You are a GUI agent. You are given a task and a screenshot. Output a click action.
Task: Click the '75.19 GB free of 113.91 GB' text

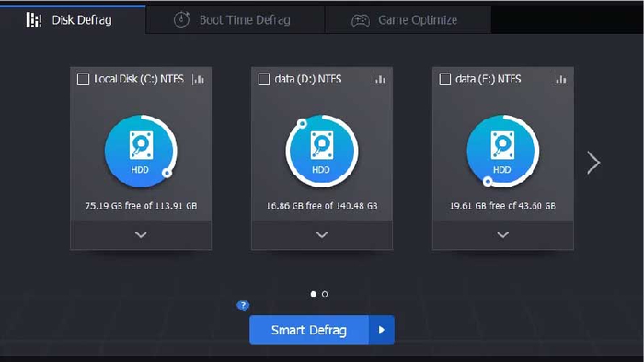point(141,206)
